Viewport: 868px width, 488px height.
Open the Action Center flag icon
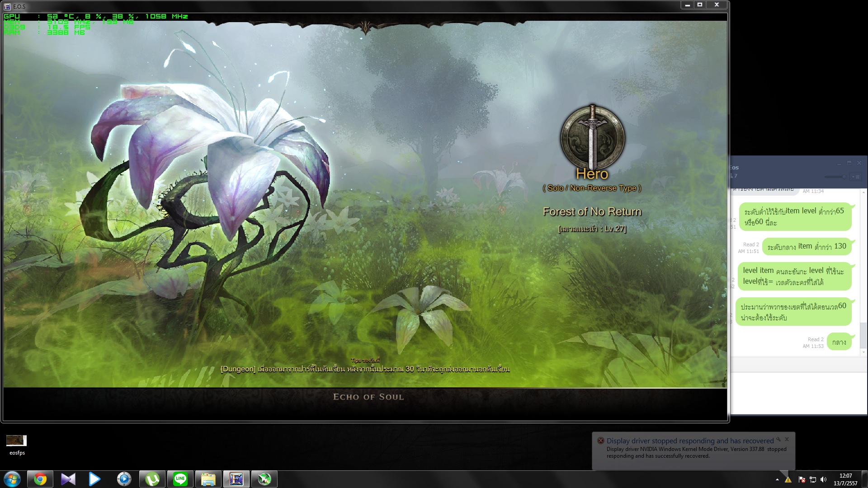tap(802, 480)
